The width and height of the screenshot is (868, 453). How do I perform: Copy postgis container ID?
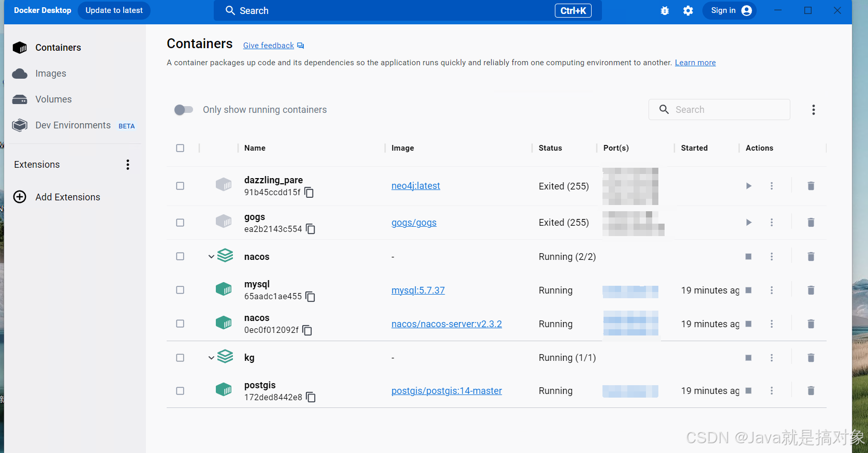click(x=311, y=397)
